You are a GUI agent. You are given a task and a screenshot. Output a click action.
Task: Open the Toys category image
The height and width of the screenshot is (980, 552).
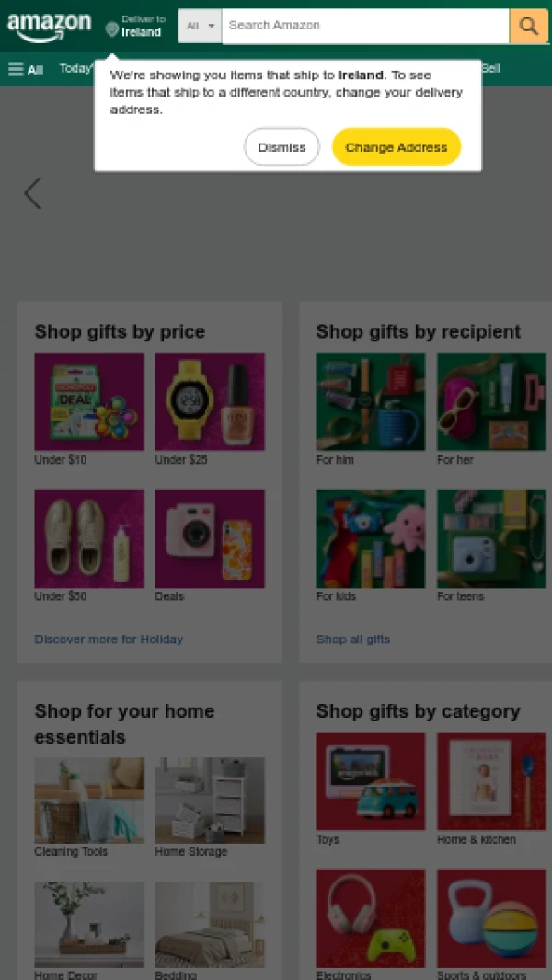pos(371,781)
